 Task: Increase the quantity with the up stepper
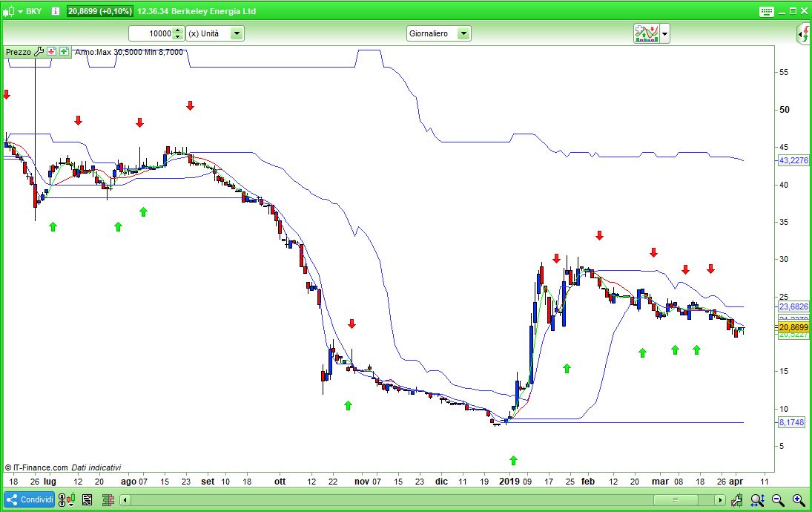click(x=178, y=30)
